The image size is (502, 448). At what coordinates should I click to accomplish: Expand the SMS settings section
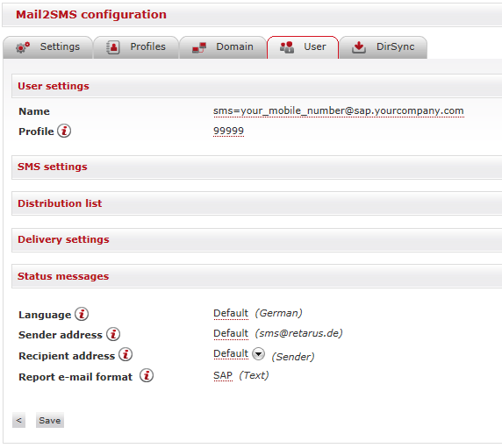[257, 167]
